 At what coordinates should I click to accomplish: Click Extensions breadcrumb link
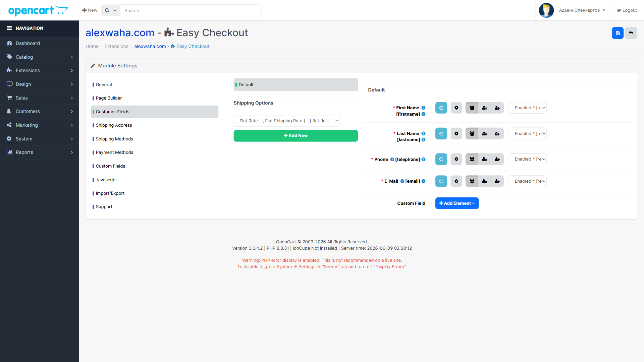click(x=116, y=46)
